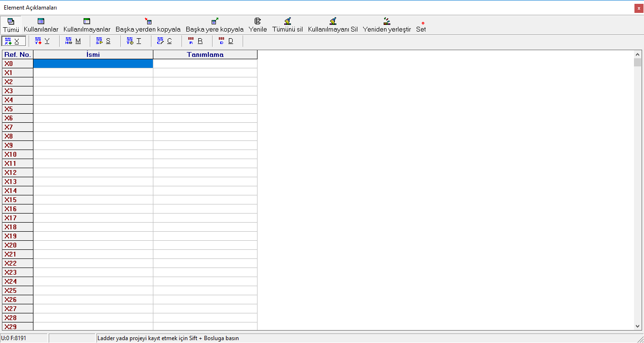
Task: Show unused elements via Kullanılmayanlar icon
Action: click(x=86, y=21)
